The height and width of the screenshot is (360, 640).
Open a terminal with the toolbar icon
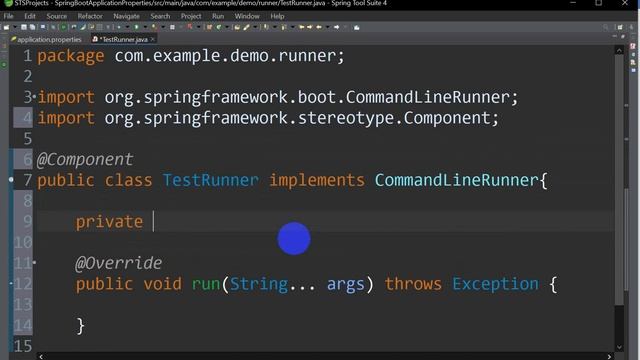pos(43,27)
